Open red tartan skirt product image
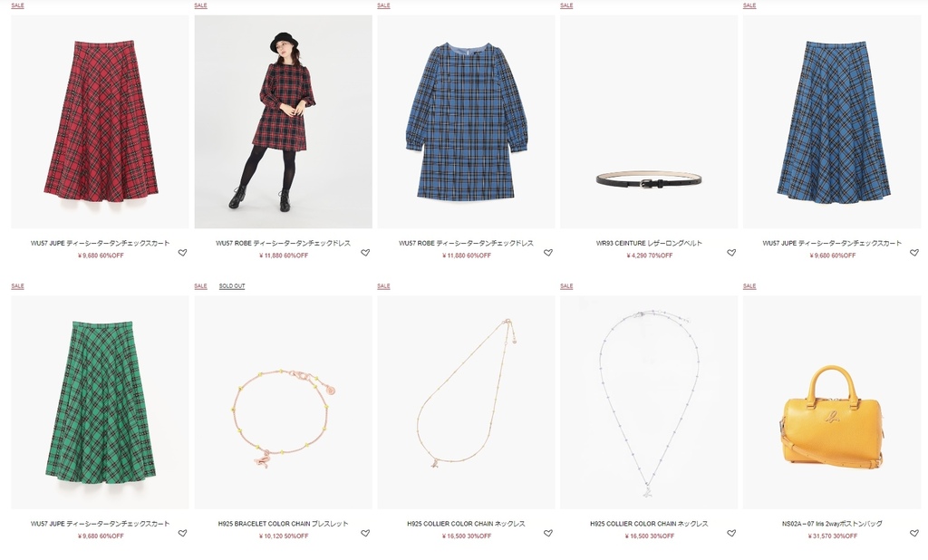The image size is (928, 560). 100,121
